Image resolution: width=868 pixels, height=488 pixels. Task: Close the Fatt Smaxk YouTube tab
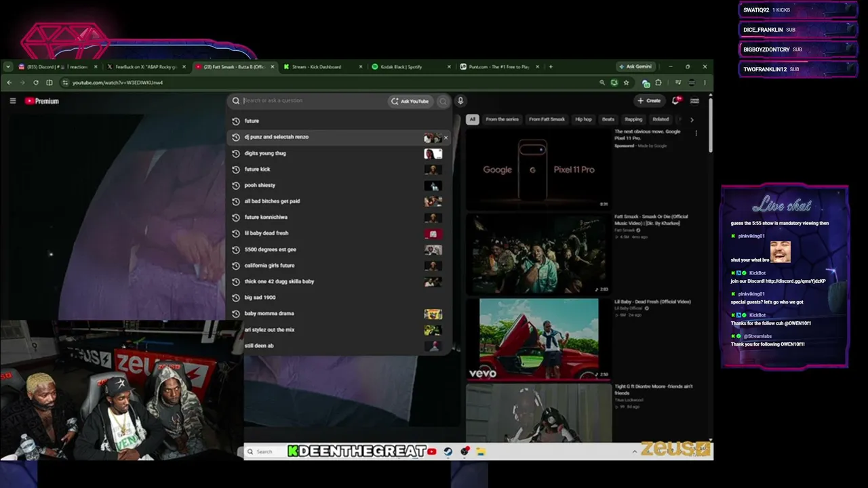(273, 66)
